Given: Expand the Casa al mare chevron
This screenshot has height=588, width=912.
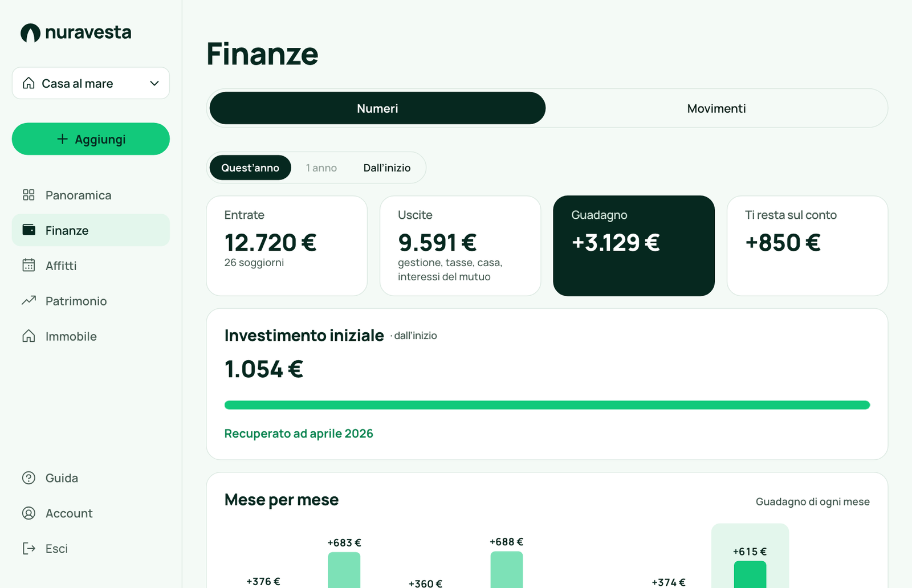Looking at the screenshot, I should (154, 83).
